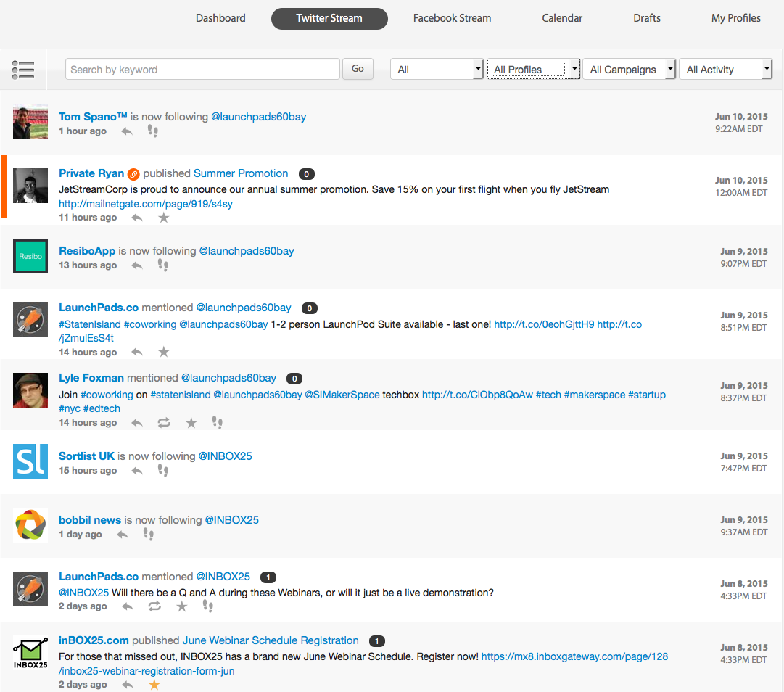
Task: Open comment count badge on Summer Promotion
Action: coord(307,174)
